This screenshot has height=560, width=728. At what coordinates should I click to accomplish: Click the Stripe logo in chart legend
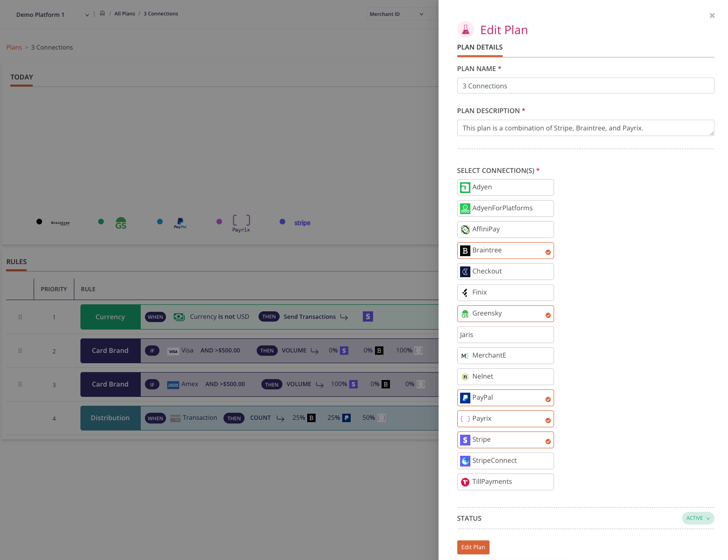302,223
